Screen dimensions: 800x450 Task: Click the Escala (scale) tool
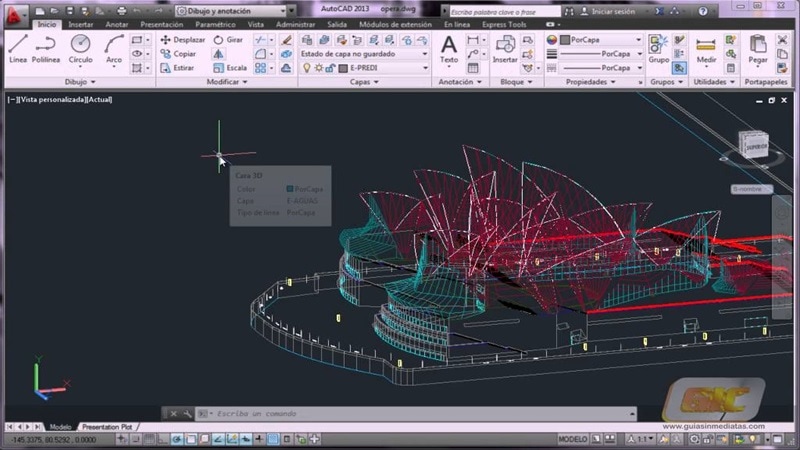(230, 68)
